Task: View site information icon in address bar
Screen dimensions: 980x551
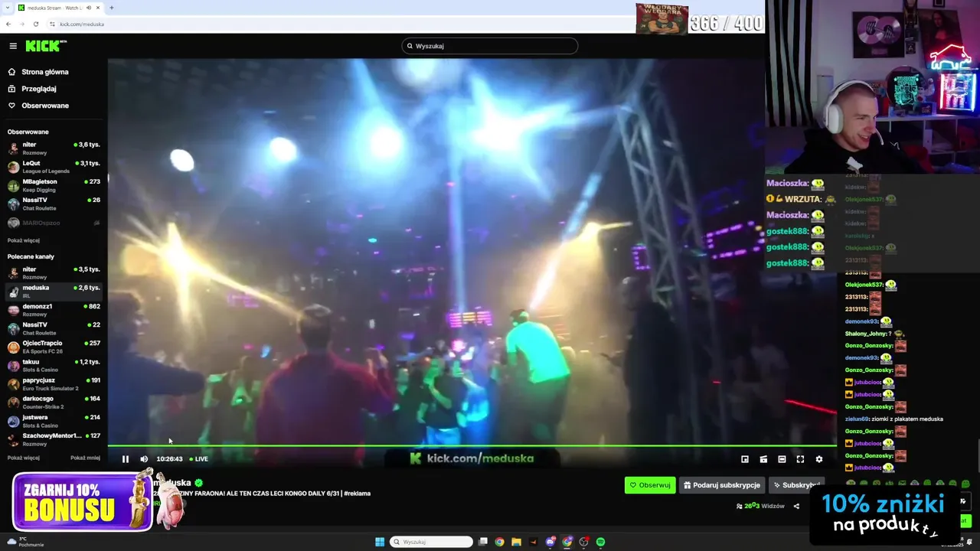Action: coord(52,24)
